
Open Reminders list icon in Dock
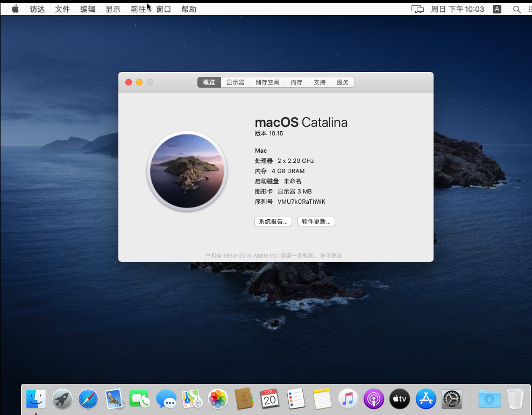pos(296,399)
